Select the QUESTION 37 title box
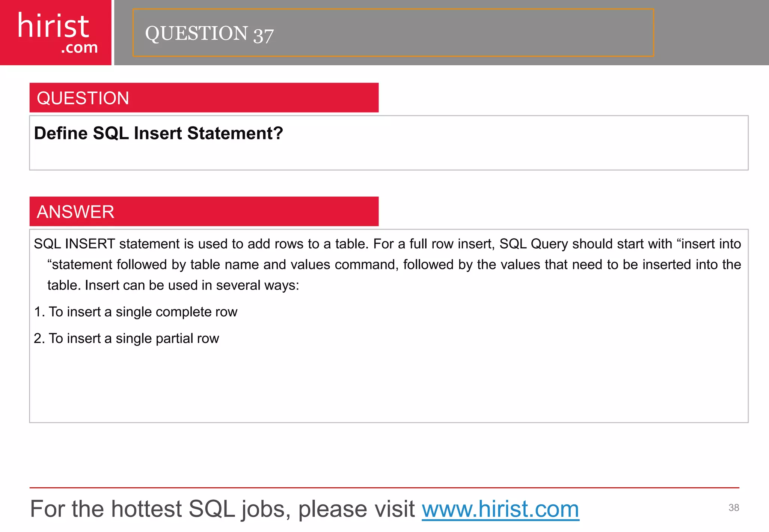Viewport: 769px width, 532px height. point(393,33)
